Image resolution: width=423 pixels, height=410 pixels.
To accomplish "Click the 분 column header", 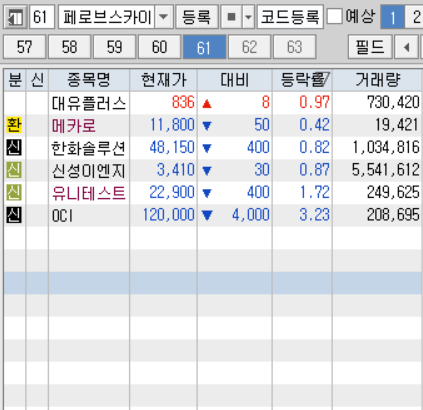I will (15, 80).
